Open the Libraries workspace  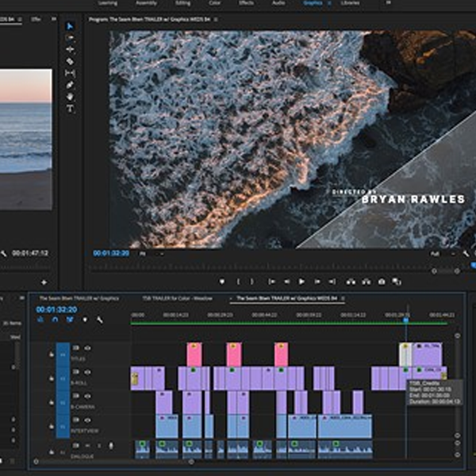point(350,3)
